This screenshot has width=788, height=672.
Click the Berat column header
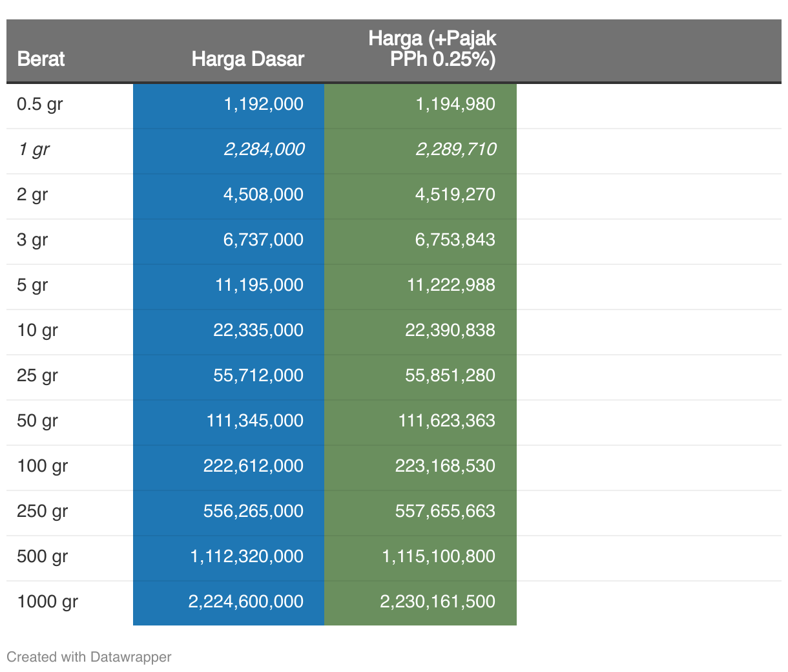[x=41, y=59]
